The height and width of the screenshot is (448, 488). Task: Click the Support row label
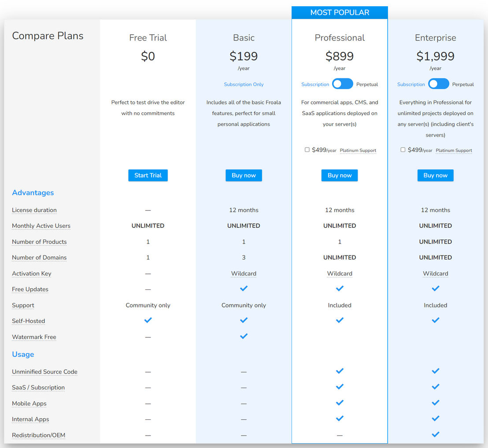[x=23, y=305]
